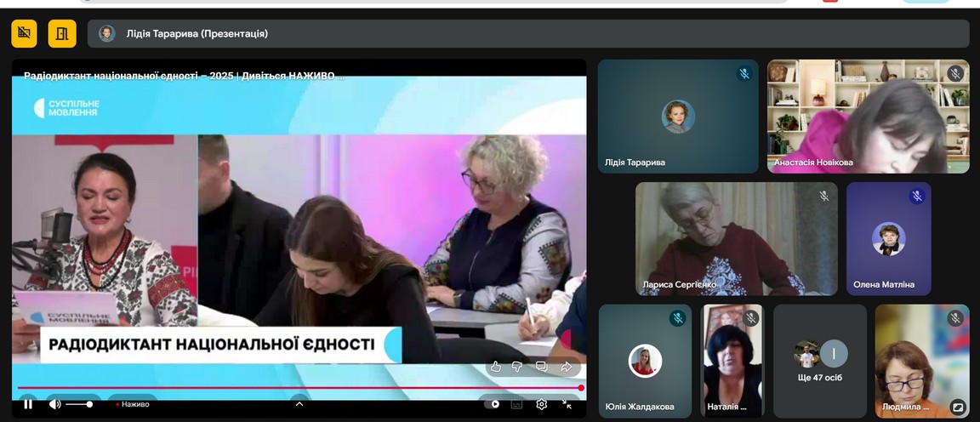Screen dimensions: 980x422
Task: Toggle subtitles in the video player
Action: 516,404
